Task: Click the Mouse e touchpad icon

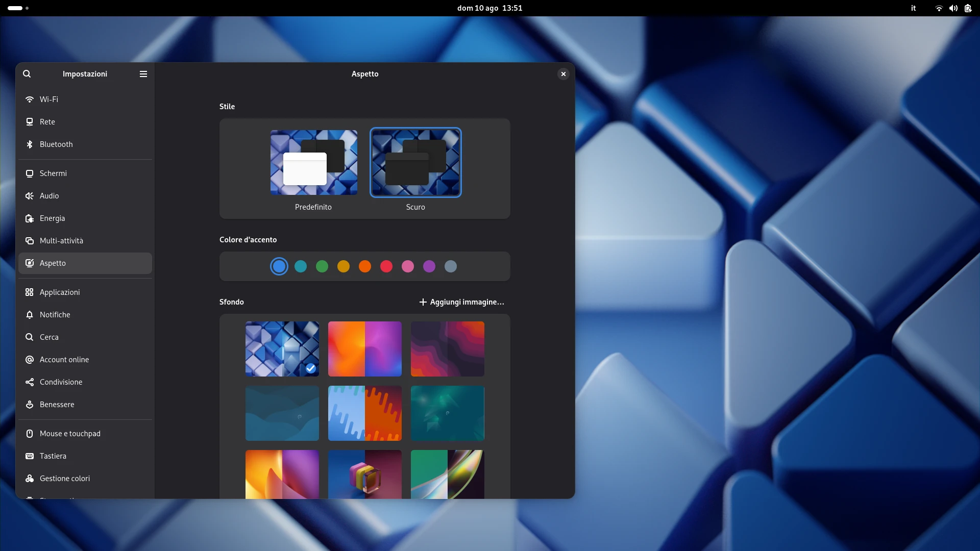Action: tap(30, 434)
